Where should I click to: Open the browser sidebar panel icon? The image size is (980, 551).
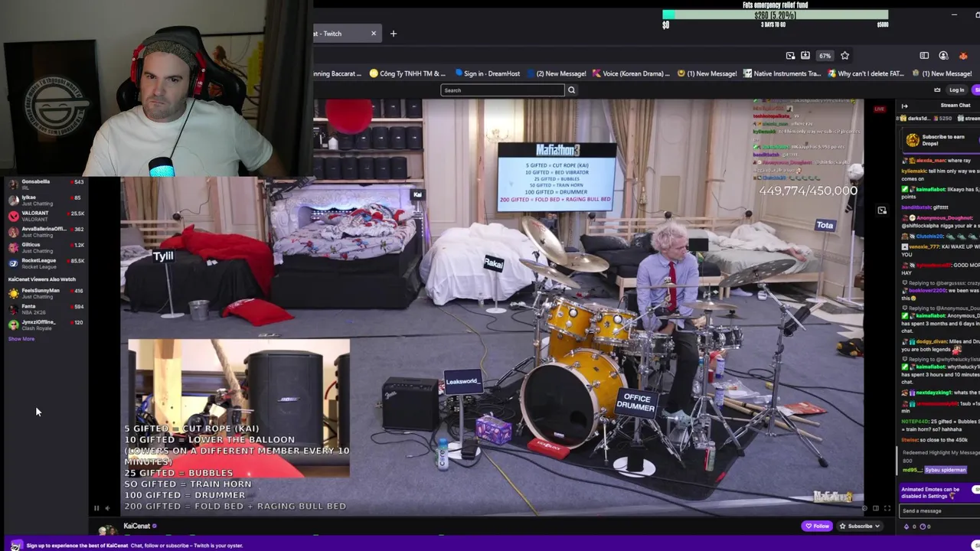point(924,55)
